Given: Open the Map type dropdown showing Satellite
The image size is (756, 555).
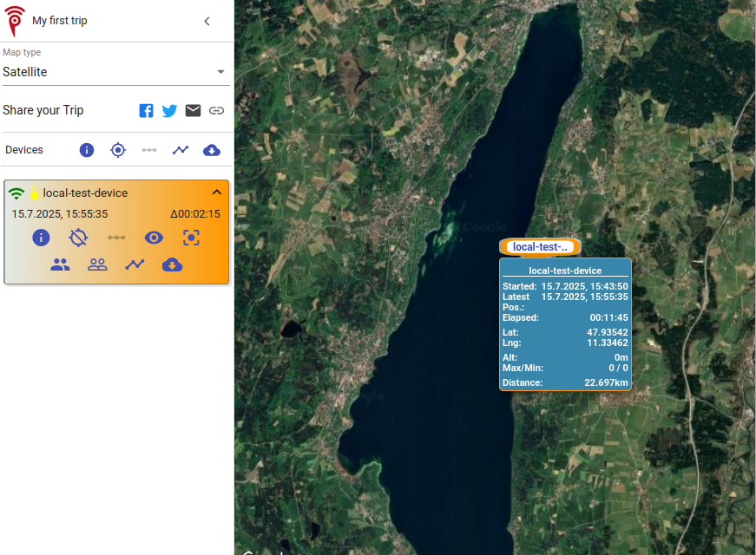Looking at the screenshot, I should (x=115, y=72).
